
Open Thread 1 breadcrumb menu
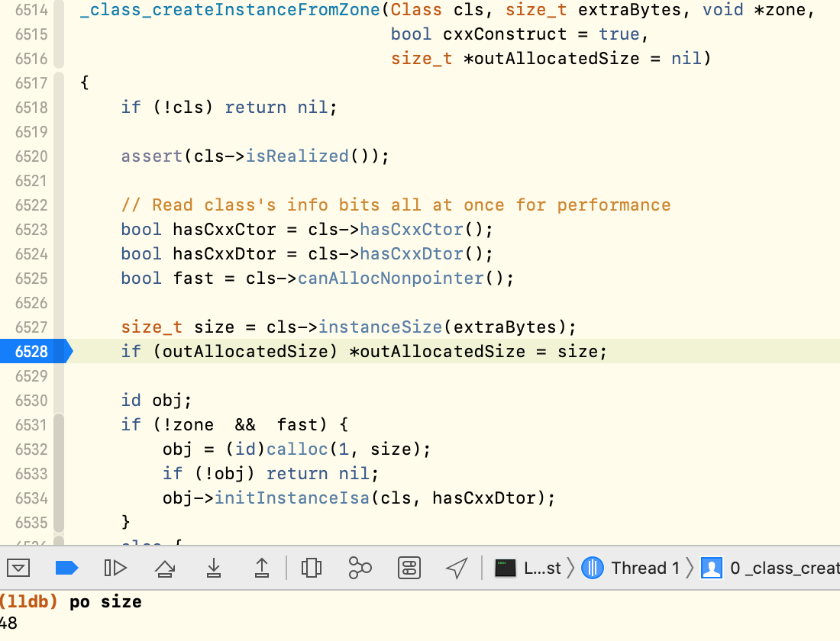pos(645,568)
